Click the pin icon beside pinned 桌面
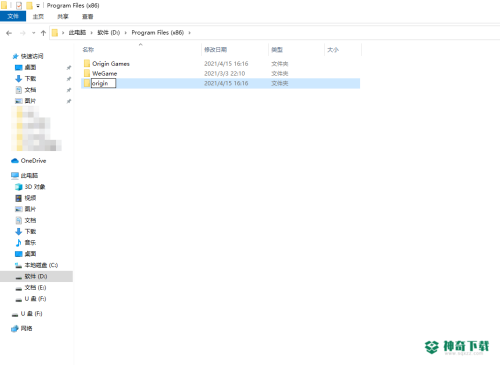The width and height of the screenshot is (500, 365). [x=69, y=68]
